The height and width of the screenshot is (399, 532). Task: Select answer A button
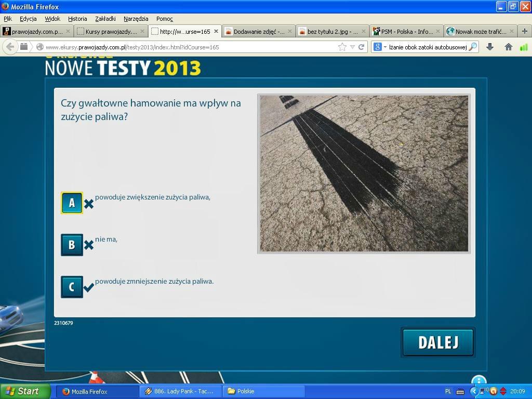coord(72,203)
